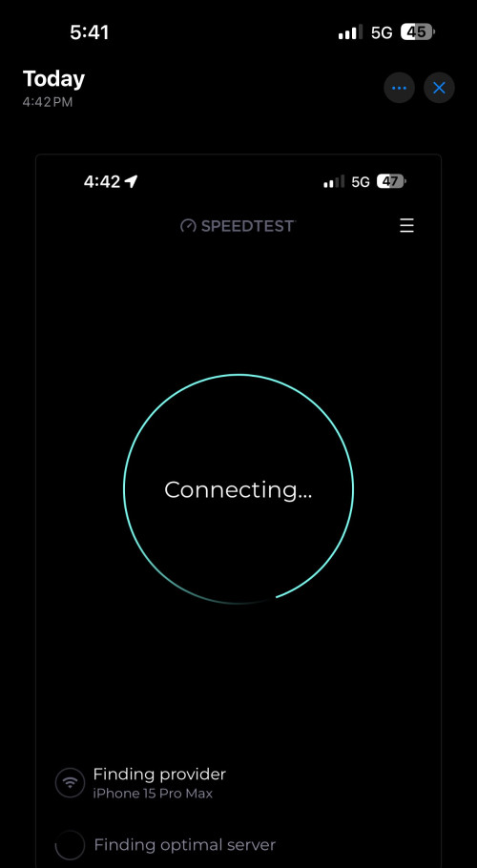
Task: Open the Speedtest hamburger menu
Action: pyautogui.click(x=406, y=225)
